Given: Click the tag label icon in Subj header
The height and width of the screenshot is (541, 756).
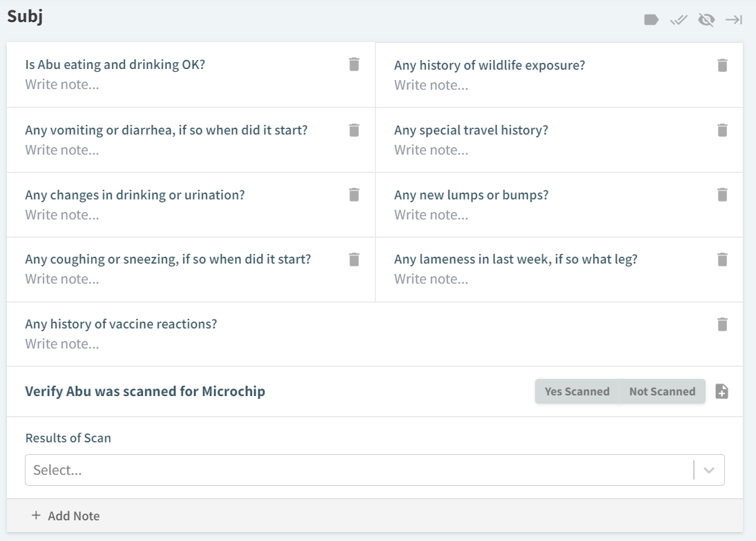Looking at the screenshot, I should [651, 20].
